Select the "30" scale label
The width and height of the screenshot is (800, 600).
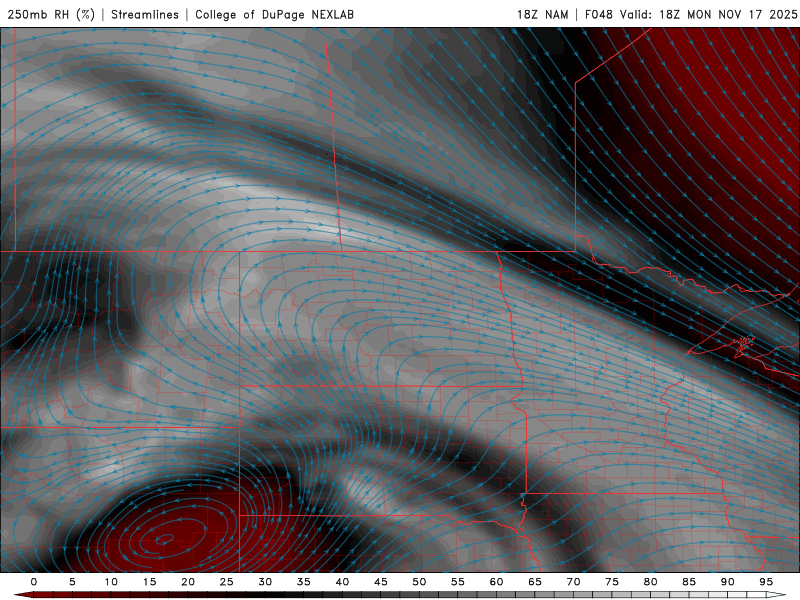pyautogui.click(x=265, y=582)
